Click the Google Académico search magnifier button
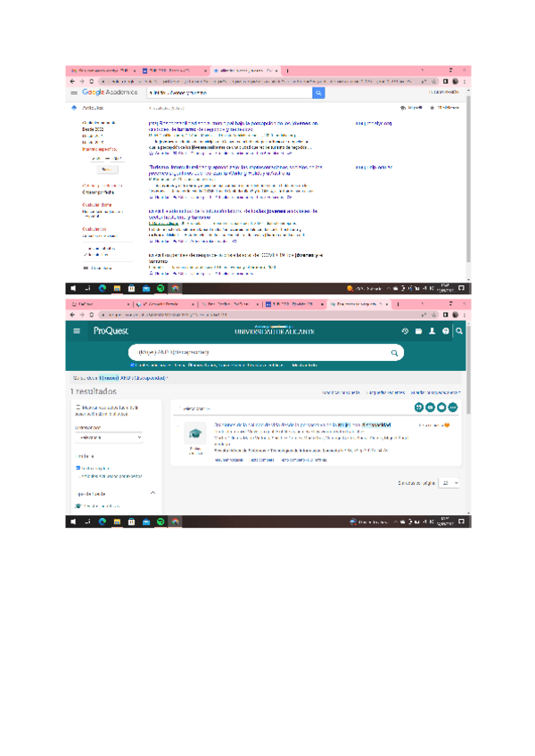Image resolution: width=535 pixels, height=756 pixels. pos(318,92)
